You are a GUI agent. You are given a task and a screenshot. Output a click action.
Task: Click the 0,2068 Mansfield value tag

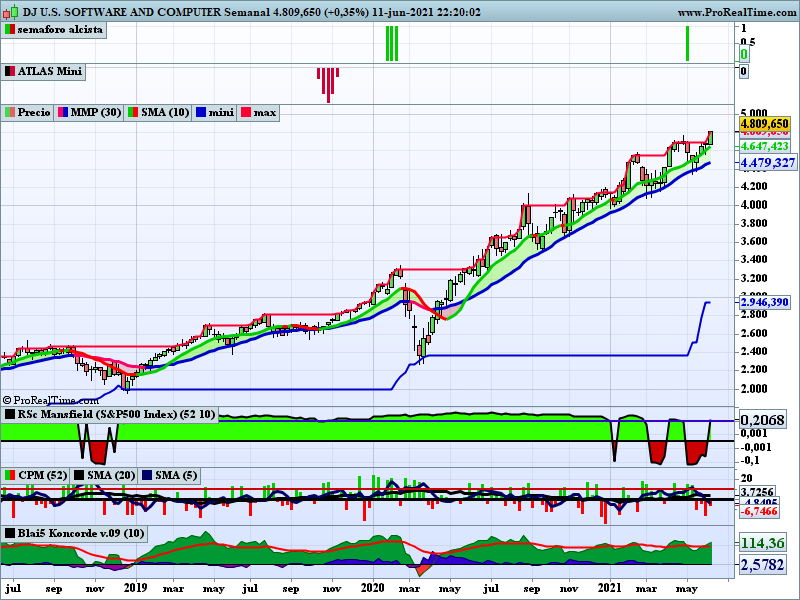point(762,420)
